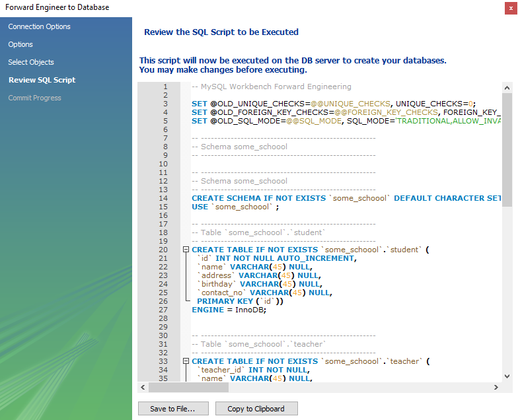518x420 pixels.
Task: Click the `birthday` VARCHAR(45) NULL line
Action: pos(260,284)
